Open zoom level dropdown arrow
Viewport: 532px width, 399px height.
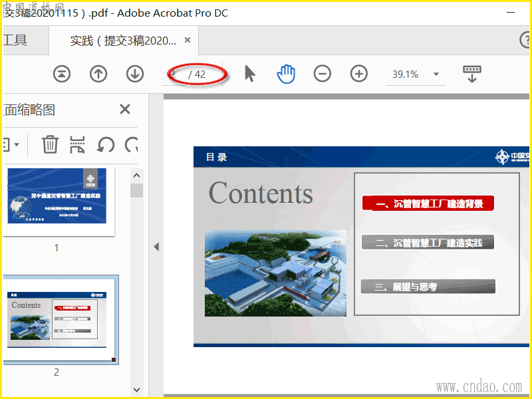[x=436, y=74]
